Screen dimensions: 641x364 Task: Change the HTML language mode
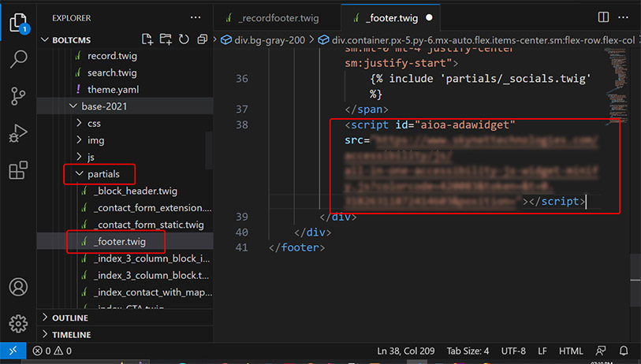click(571, 351)
